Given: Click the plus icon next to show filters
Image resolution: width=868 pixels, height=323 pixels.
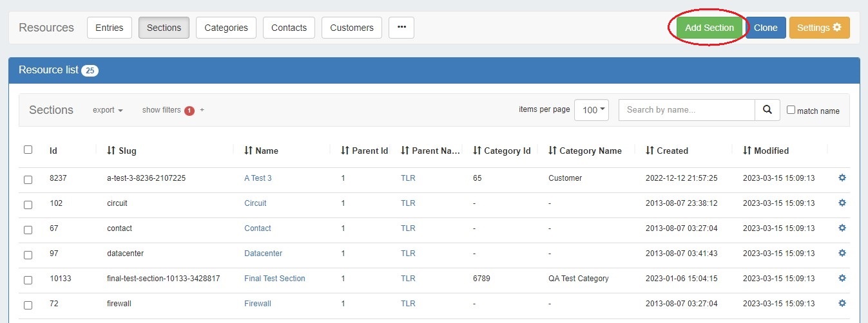Looking at the screenshot, I should click(x=202, y=110).
